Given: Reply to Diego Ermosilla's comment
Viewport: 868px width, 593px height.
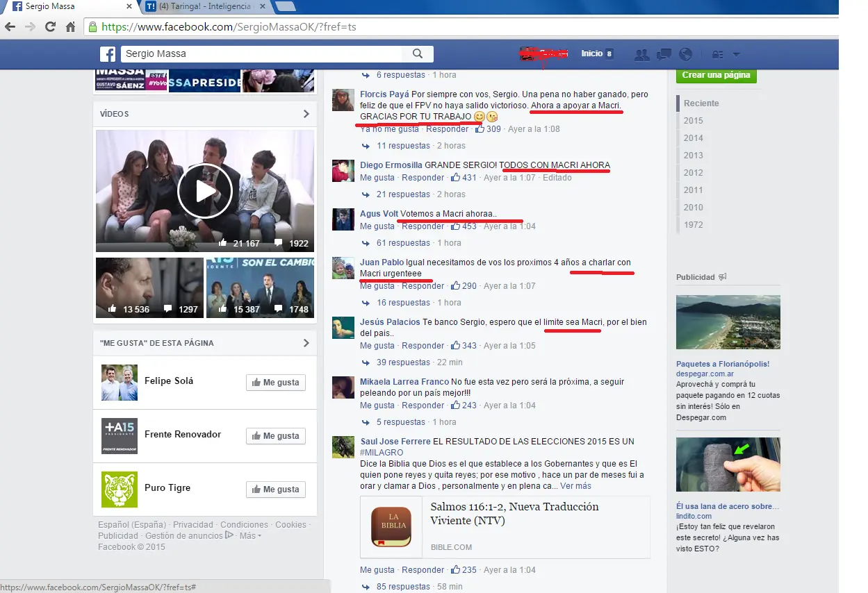Looking at the screenshot, I should tap(423, 178).
